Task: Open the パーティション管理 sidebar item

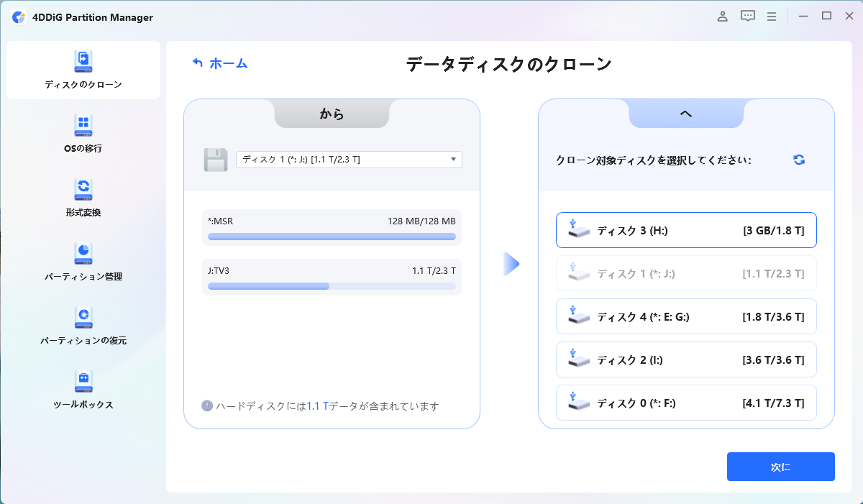Action: pos(83,262)
